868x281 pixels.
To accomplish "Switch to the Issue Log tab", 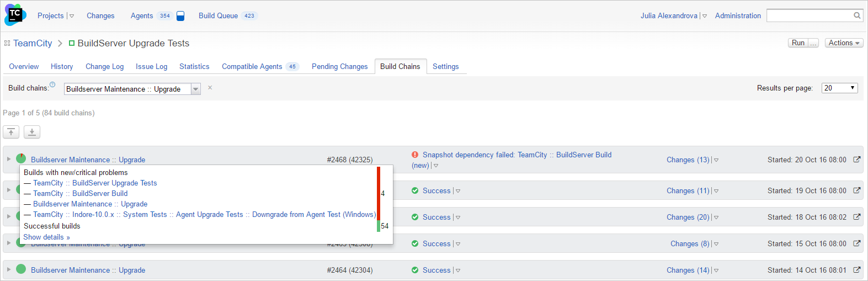I will pyautogui.click(x=151, y=66).
